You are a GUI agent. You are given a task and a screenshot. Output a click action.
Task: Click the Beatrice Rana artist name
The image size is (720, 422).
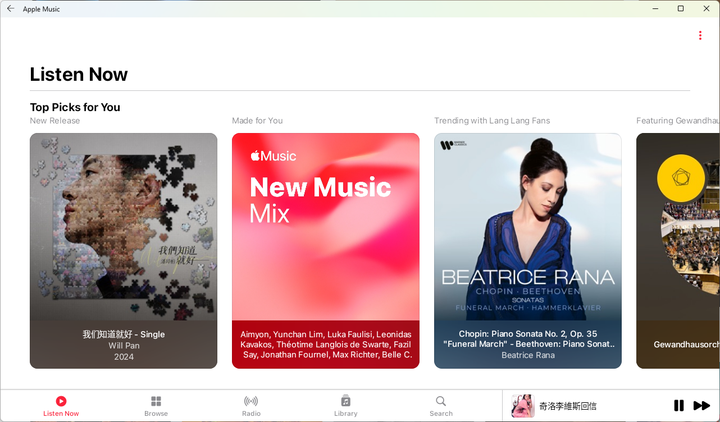tap(528, 355)
